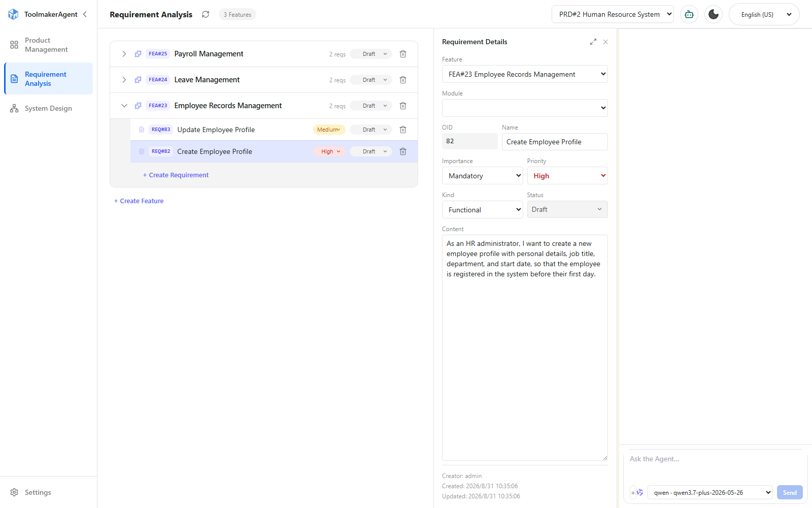Click the FEA#23 tag

pos(158,106)
